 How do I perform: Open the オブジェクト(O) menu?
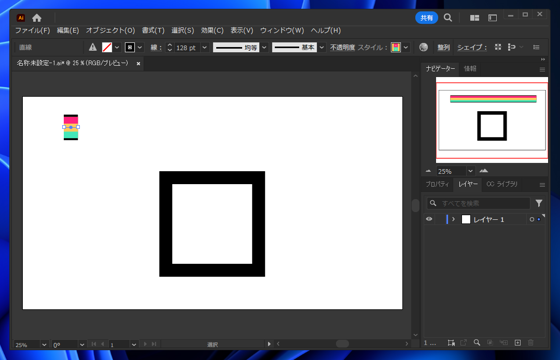pos(110,31)
